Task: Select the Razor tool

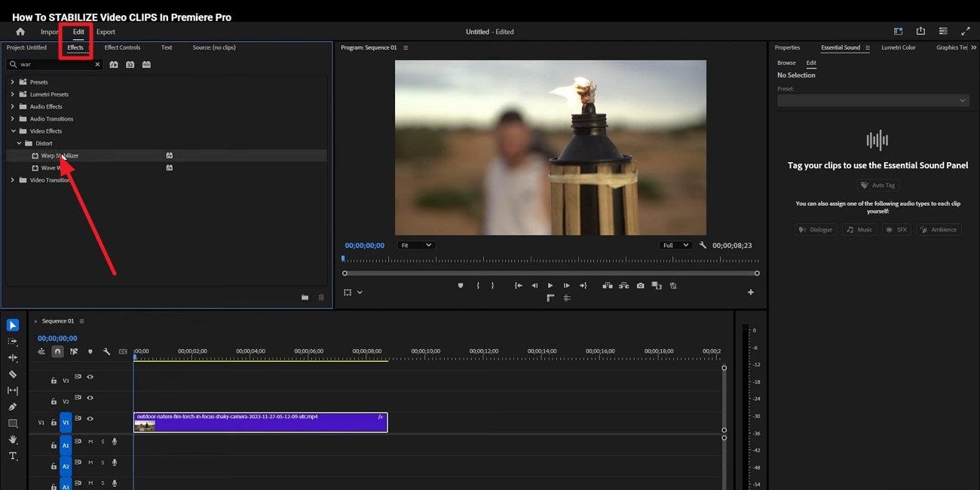Action: click(x=12, y=373)
